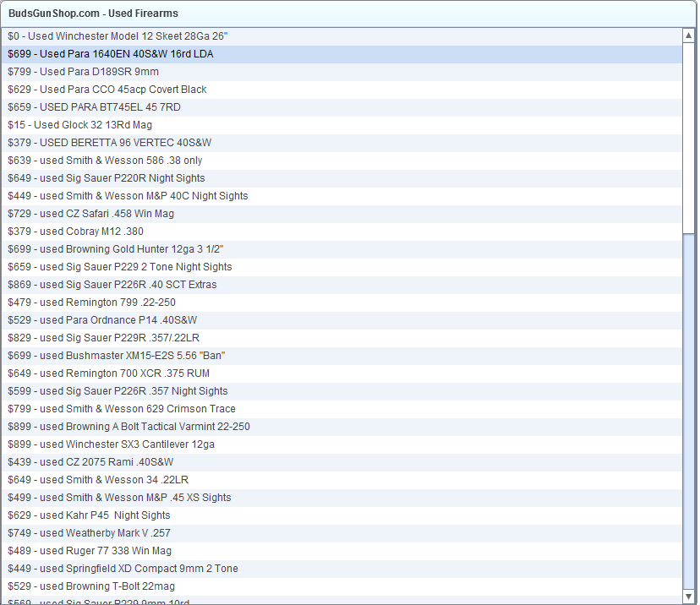Click the used Cobray M12 .380 listing
Screen dimensions: 700x605
pos(342,232)
